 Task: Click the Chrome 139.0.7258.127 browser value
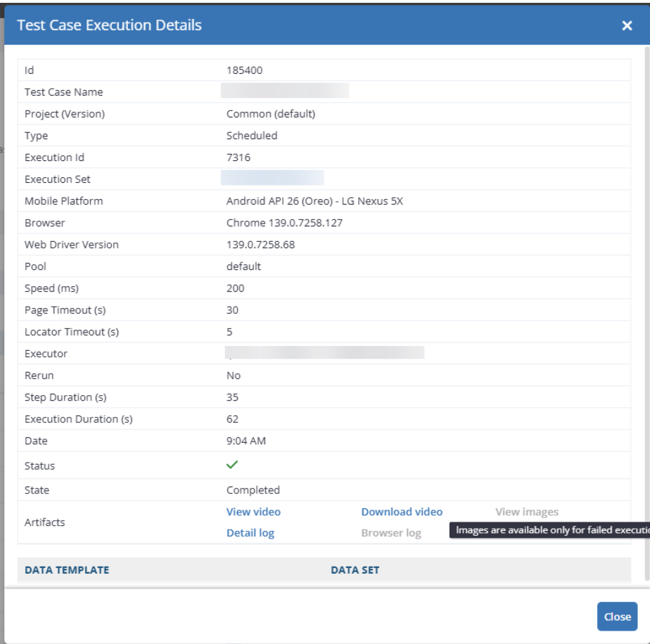point(284,223)
